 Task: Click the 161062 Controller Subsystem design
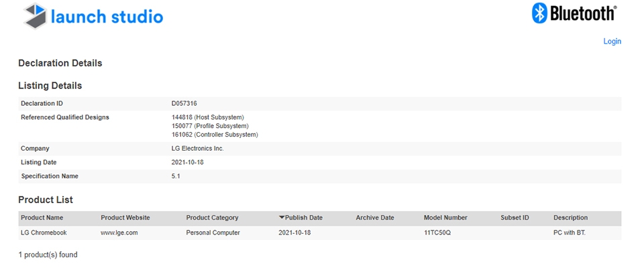(215, 135)
